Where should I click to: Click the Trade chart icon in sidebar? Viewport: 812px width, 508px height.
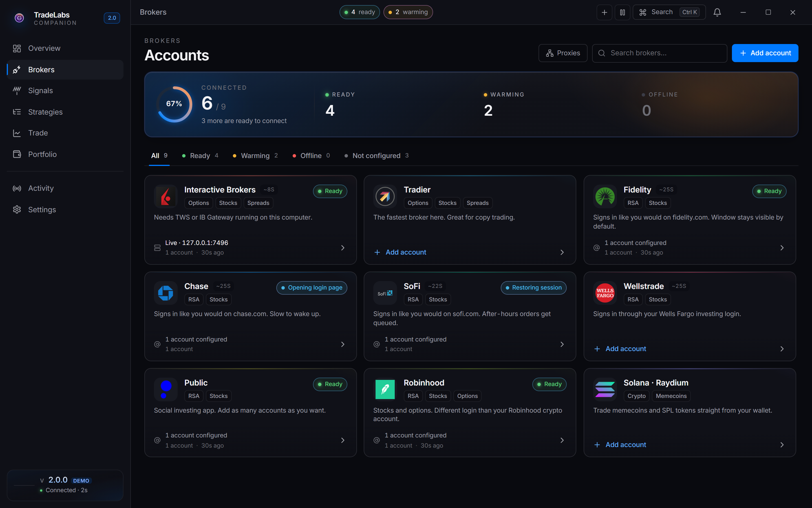[x=17, y=133]
